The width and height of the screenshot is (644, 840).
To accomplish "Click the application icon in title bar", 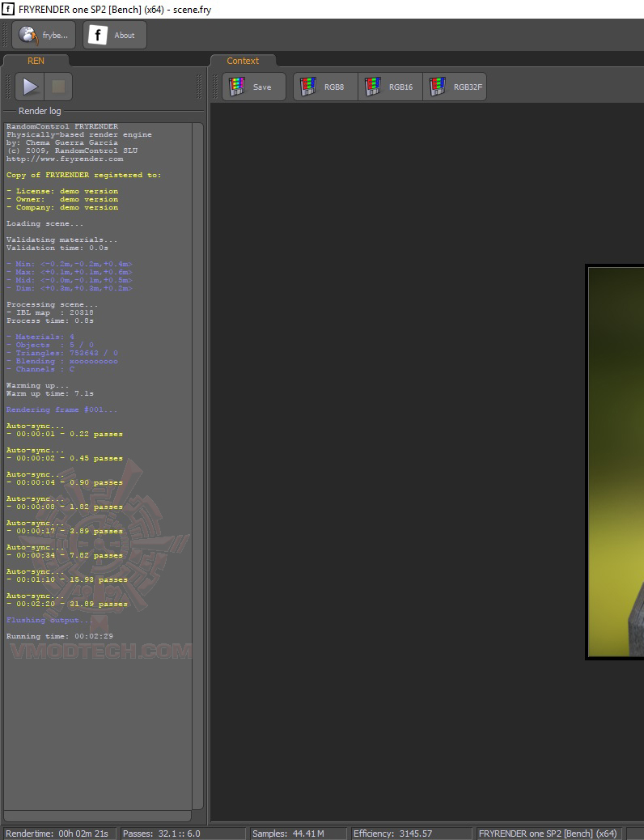I will point(8,9).
